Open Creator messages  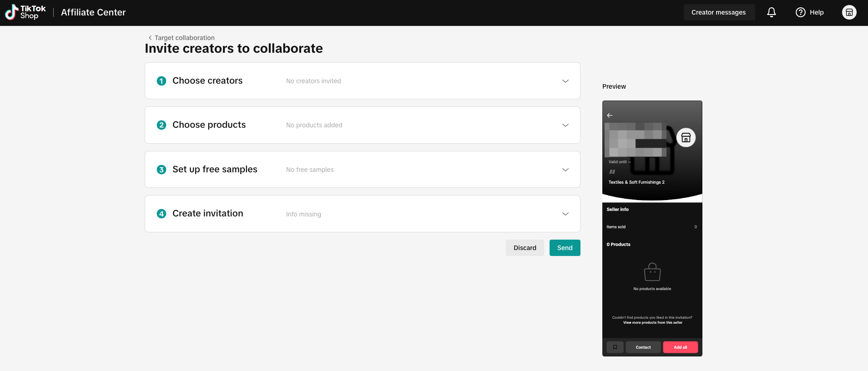pos(719,12)
